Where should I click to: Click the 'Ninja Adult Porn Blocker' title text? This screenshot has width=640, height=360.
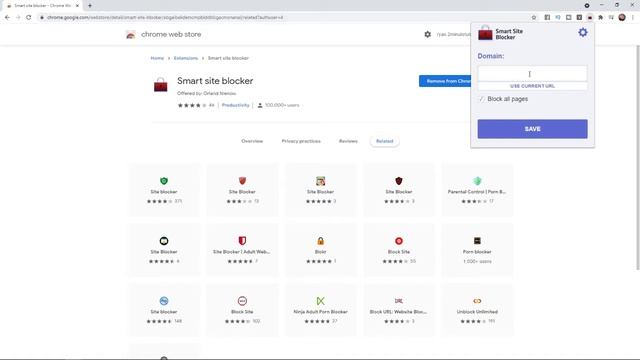coord(320,312)
